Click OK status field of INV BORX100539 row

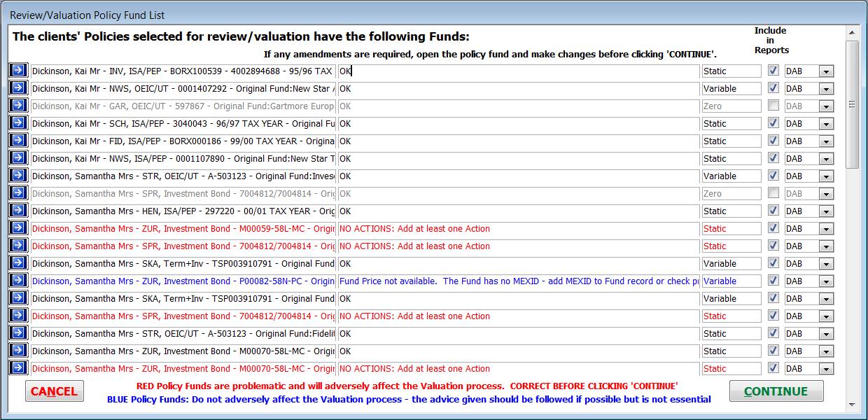pos(519,71)
